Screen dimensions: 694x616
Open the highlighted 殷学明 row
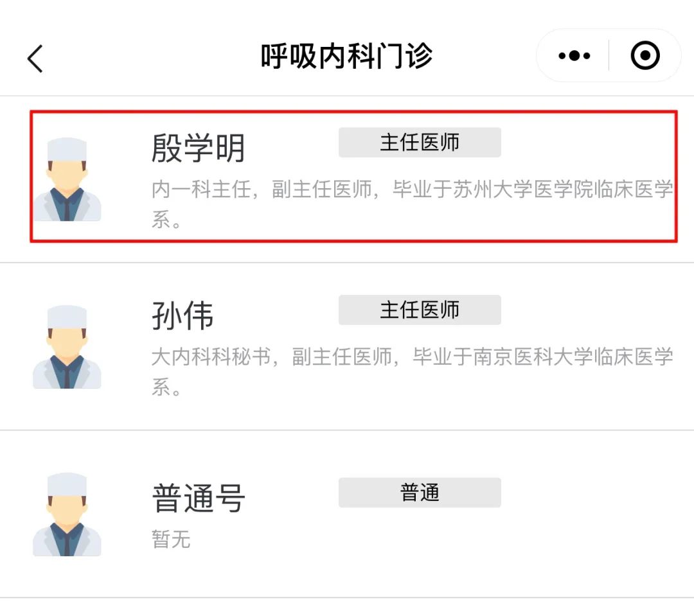[353, 176]
